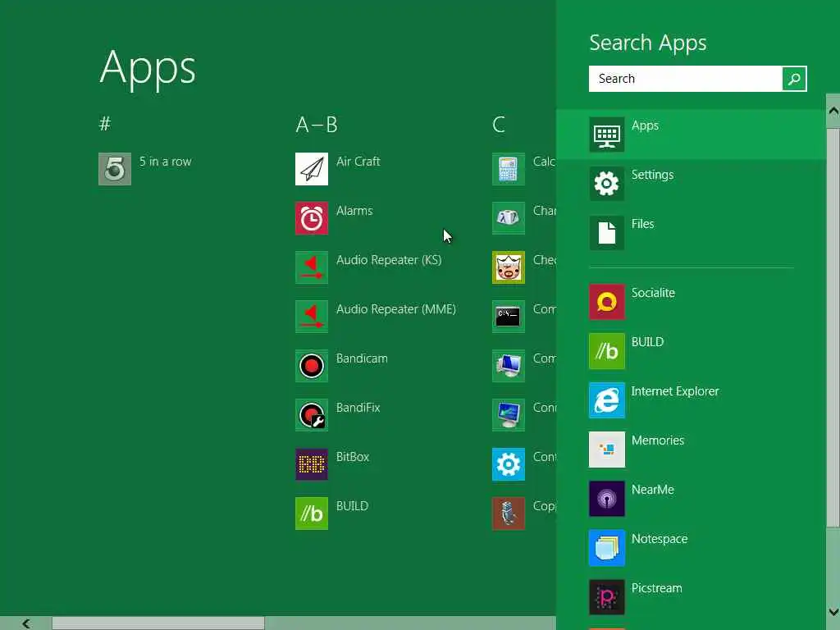Open BUILD icon in A–B column

(311, 514)
